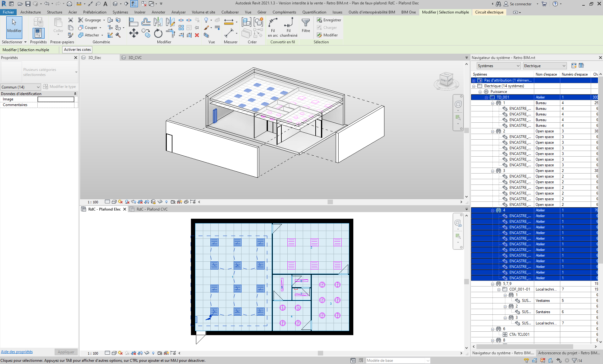Click Fil en arc wire tool

point(273,23)
